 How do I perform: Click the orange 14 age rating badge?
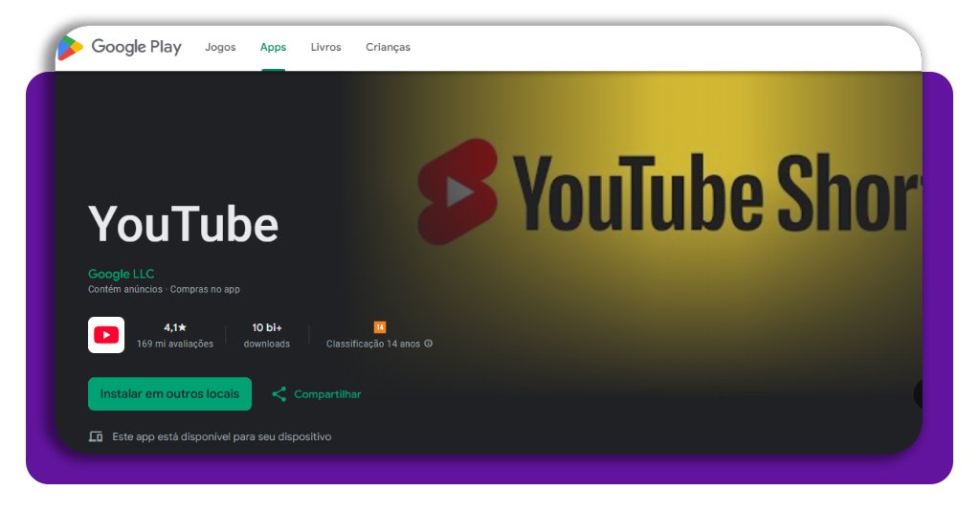380,327
